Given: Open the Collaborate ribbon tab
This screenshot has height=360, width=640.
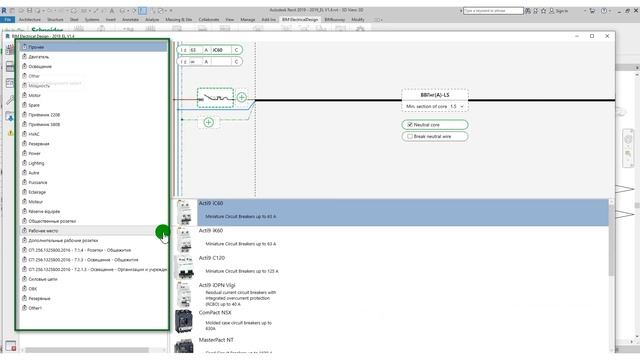Looking at the screenshot, I should (209, 20).
